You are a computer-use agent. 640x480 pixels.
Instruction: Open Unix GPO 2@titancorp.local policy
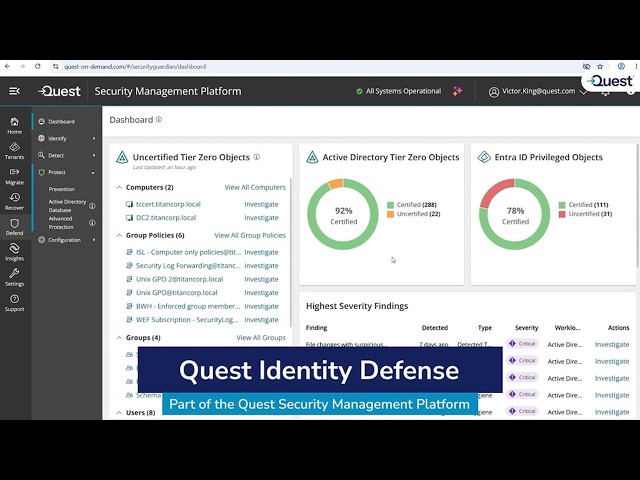pyautogui.click(x=180, y=279)
